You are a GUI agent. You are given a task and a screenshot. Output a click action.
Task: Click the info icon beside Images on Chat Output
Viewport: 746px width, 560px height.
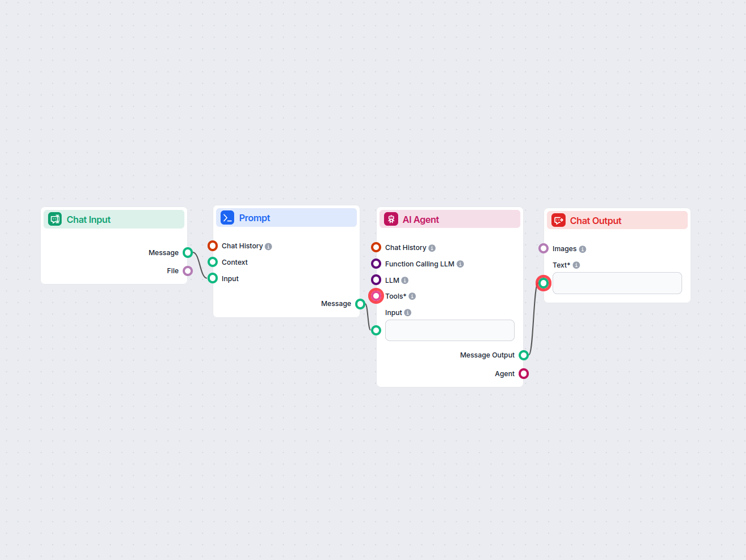coord(583,248)
